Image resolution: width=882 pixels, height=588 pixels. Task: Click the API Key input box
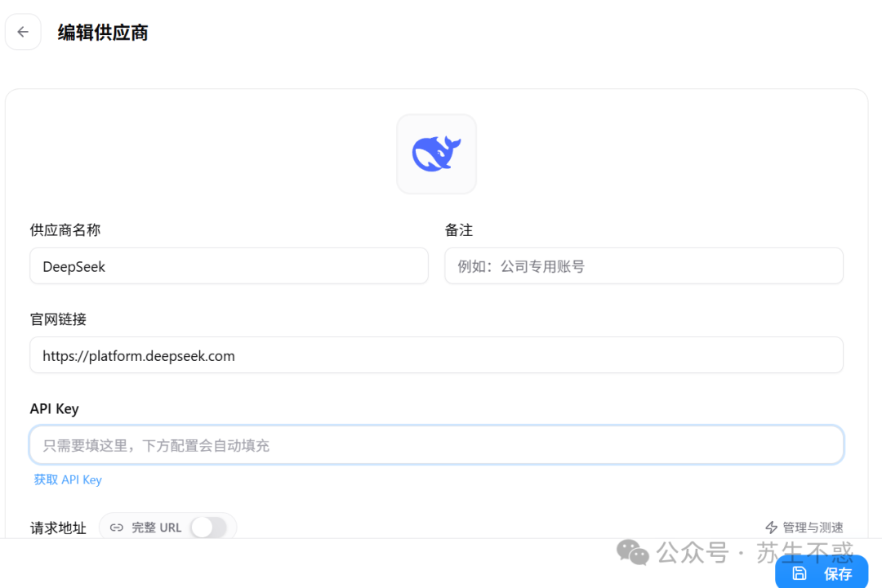pos(436,445)
